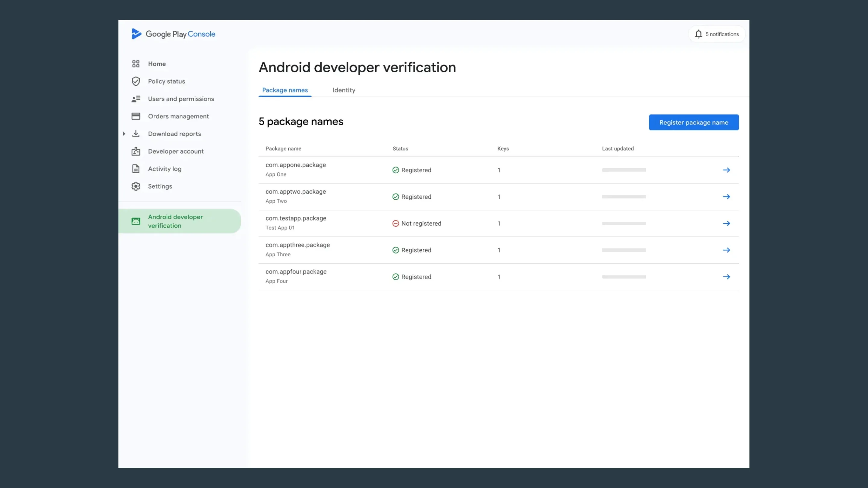868x488 pixels.
Task: Select the Package names tab
Action: 285,90
